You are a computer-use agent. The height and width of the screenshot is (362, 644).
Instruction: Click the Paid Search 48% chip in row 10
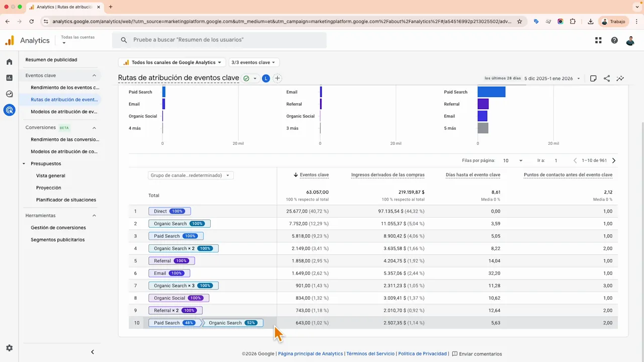174,323
